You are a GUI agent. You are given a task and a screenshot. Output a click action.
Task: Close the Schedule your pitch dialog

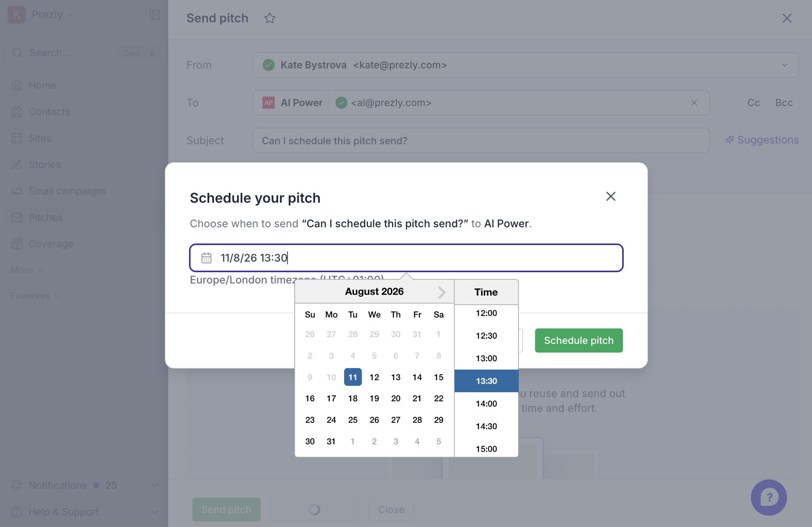pos(611,196)
